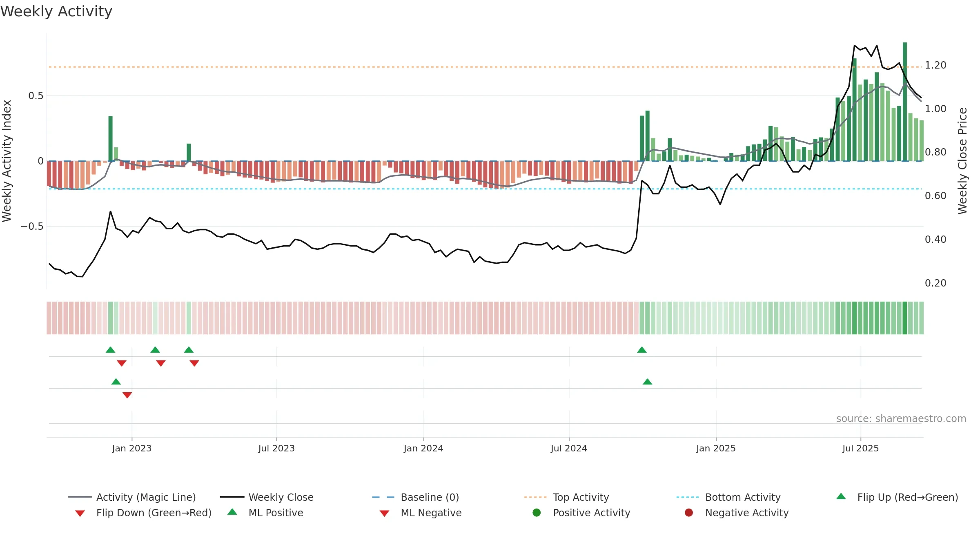Click ML Positive triangle in late 2022 row
The height and width of the screenshot is (551, 980).
[x=116, y=382]
